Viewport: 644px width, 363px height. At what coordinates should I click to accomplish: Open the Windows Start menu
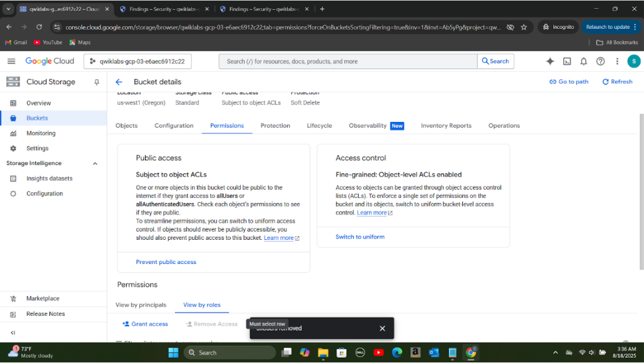click(x=173, y=352)
